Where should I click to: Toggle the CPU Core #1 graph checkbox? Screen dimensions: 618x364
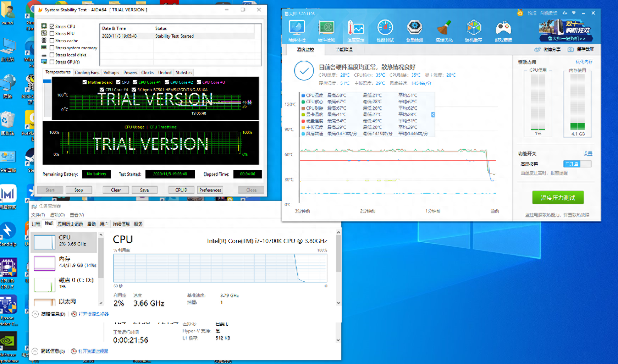pos(135,82)
